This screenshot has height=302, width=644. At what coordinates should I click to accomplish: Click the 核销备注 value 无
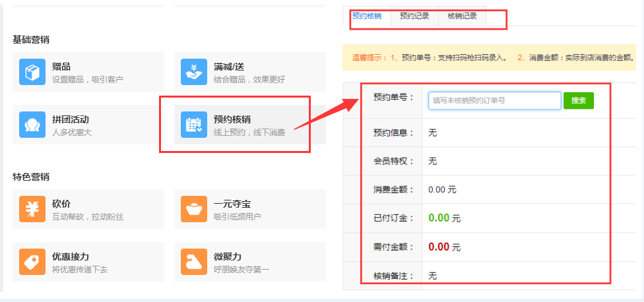coord(432,276)
